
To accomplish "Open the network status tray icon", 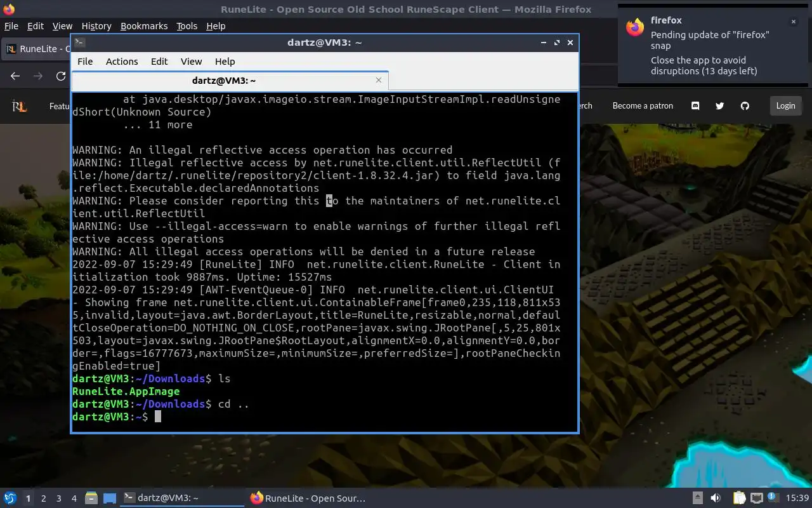I will coord(756,498).
